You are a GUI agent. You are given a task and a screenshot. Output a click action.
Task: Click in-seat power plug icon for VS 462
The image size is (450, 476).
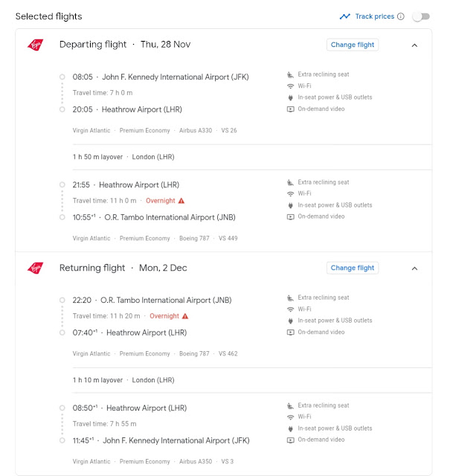point(290,321)
